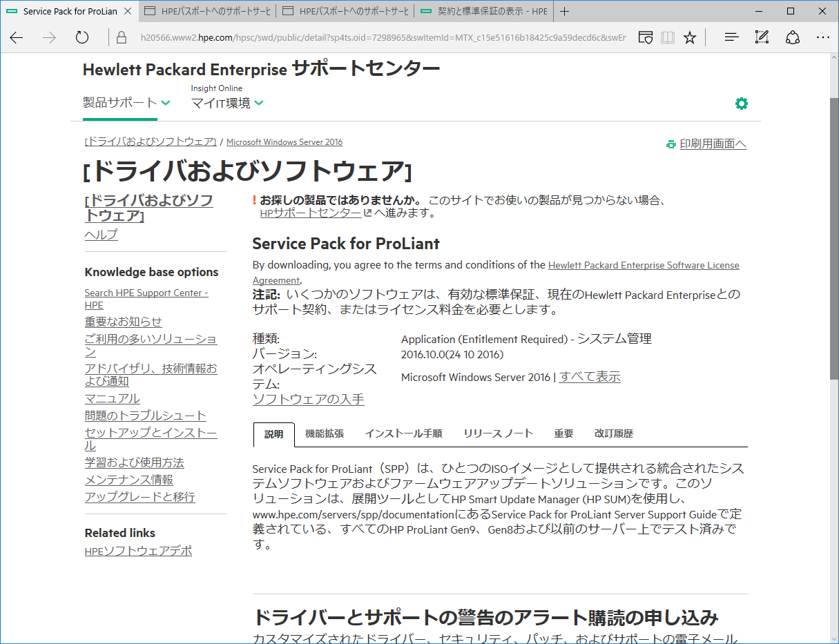Image resolution: width=839 pixels, height=644 pixels.
Task: Open a new browser tab
Action: [x=564, y=11]
